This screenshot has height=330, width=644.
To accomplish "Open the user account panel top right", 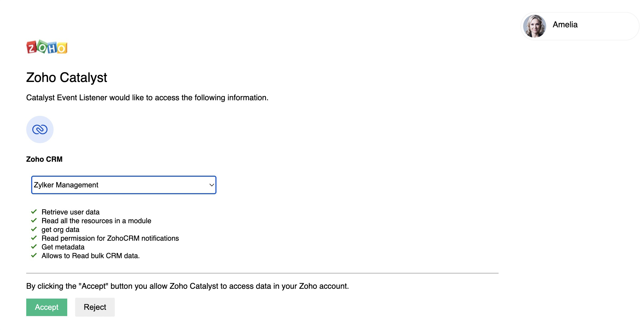I will [579, 26].
